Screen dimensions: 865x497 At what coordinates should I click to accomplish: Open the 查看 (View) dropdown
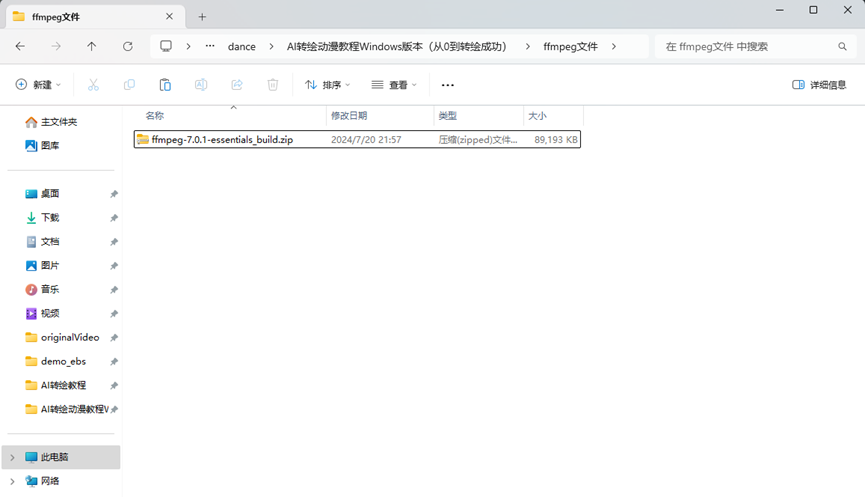click(x=394, y=85)
